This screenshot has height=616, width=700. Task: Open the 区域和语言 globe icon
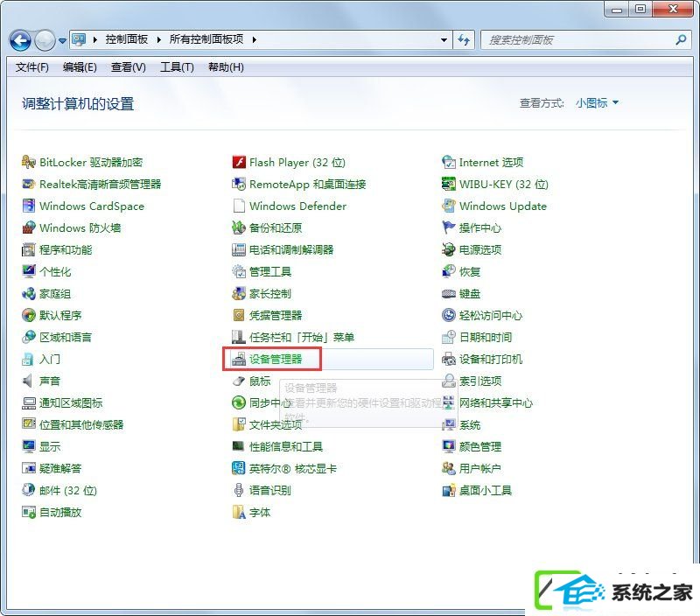(29, 337)
